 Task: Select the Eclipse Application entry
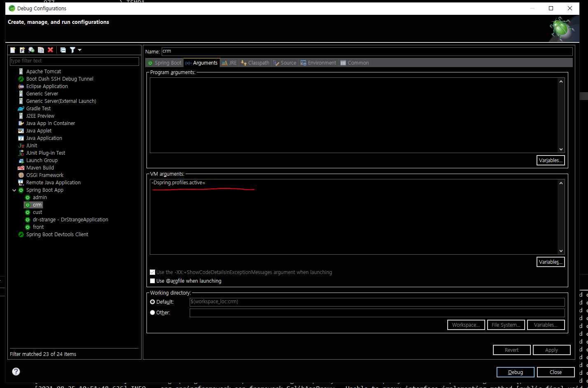pyautogui.click(x=47, y=86)
